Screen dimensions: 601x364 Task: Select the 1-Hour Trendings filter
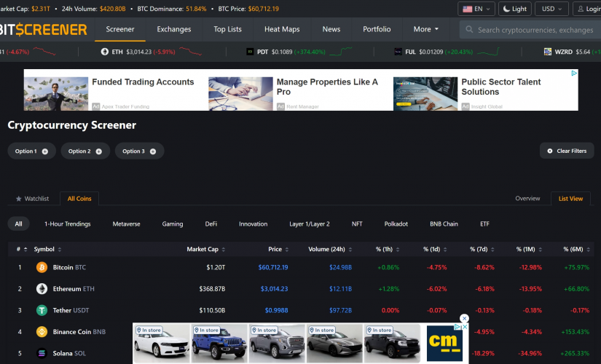pos(68,224)
